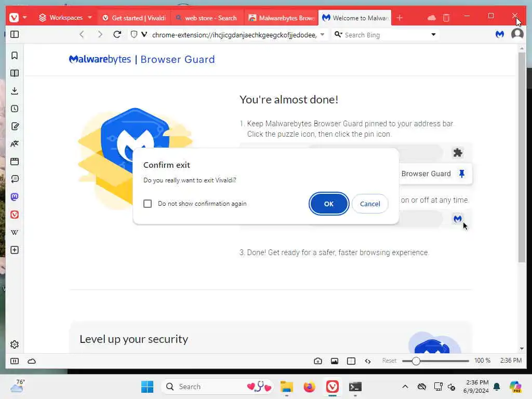Open address bar history dropdown

(322, 35)
